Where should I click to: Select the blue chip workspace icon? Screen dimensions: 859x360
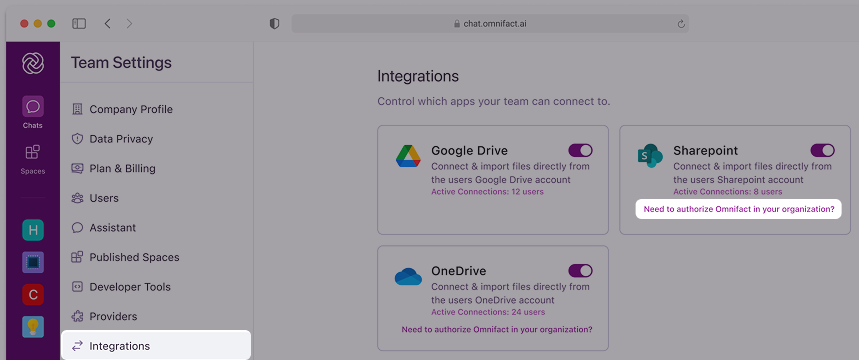(33, 262)
